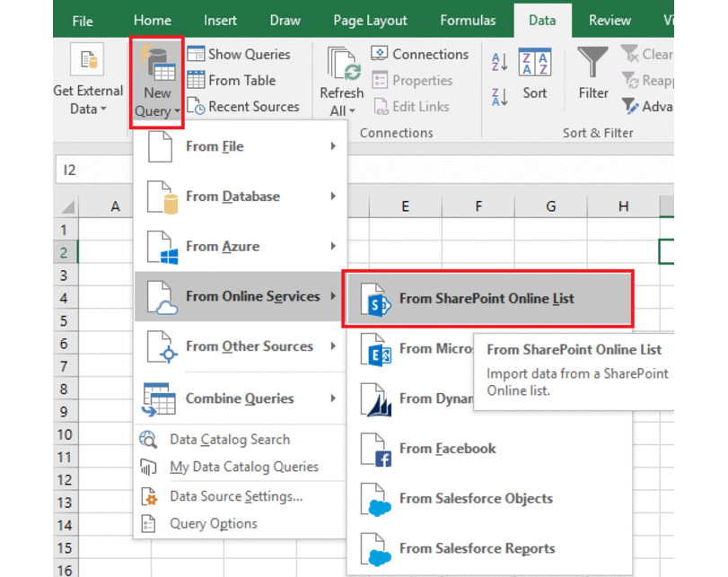Choose From SharePoint Online List

click(488, 299)
